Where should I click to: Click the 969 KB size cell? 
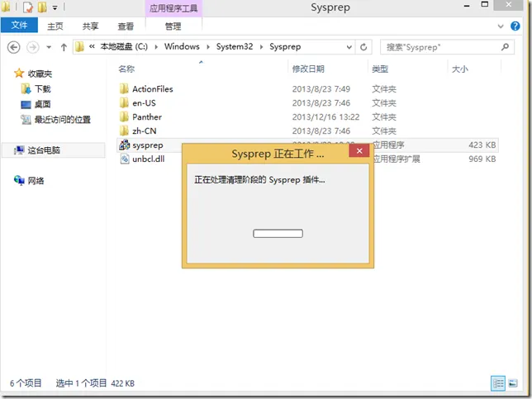point(482,159)
